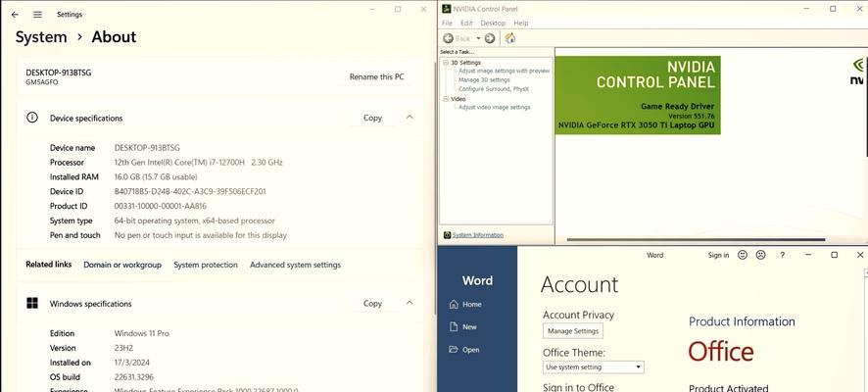This screenshot has width=868, height=392.
Task: Open the NVIDIA System Information link
Action: point(478,235)
